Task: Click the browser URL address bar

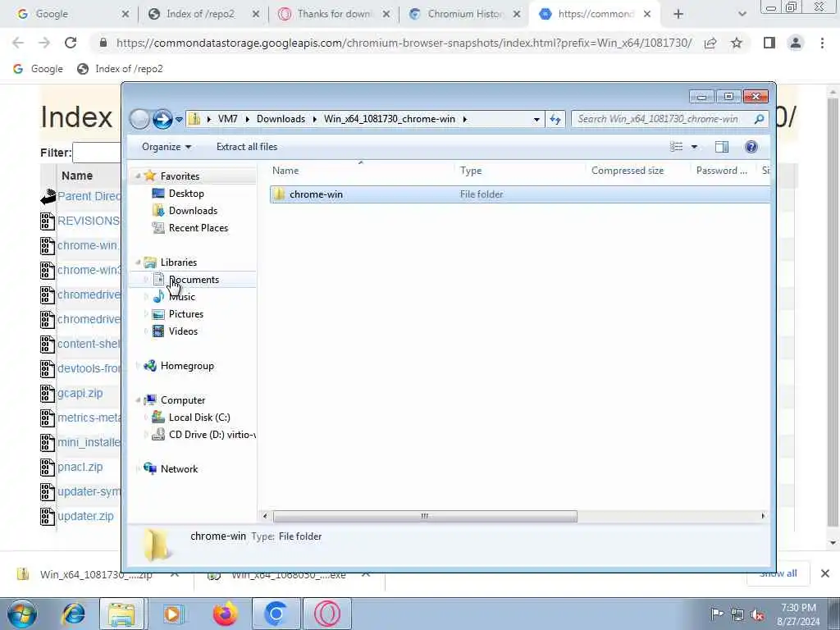Action: 404,43
